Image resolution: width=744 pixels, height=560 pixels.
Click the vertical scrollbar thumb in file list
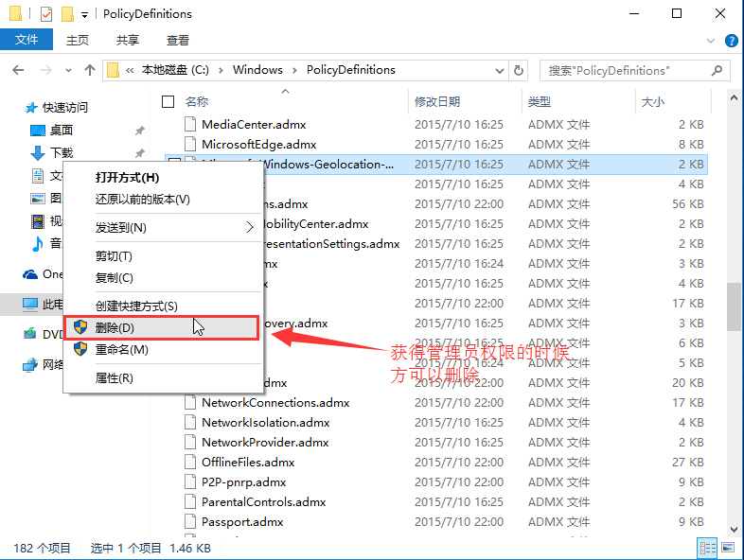[x=734, y=306]
